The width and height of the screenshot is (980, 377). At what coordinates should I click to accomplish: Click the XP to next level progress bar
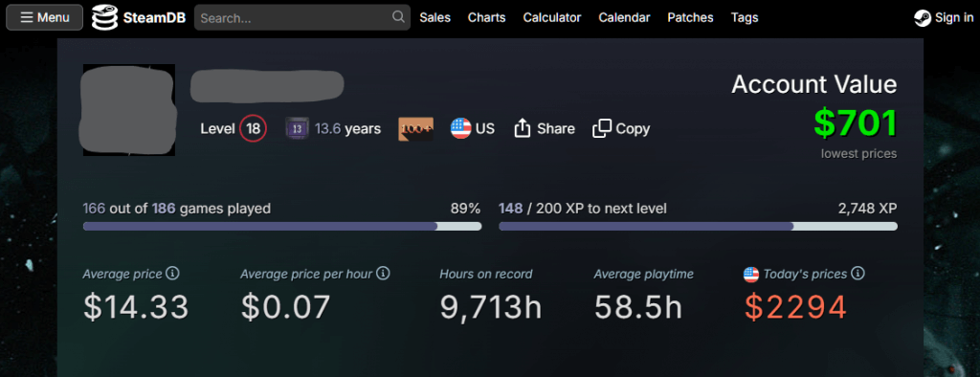pyautogui.click(x=698, y=227)
